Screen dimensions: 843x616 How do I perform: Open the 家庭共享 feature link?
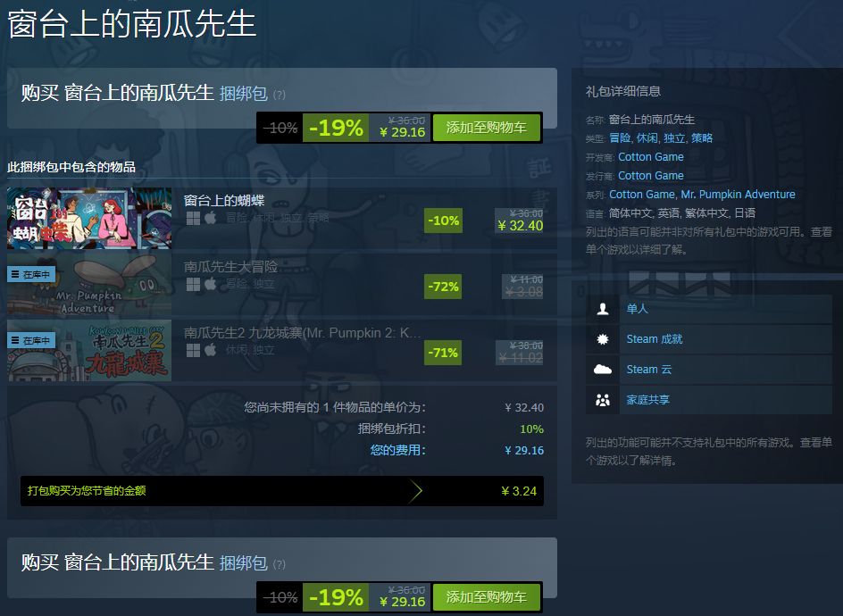pyautogui.click(x=647, y=400)
